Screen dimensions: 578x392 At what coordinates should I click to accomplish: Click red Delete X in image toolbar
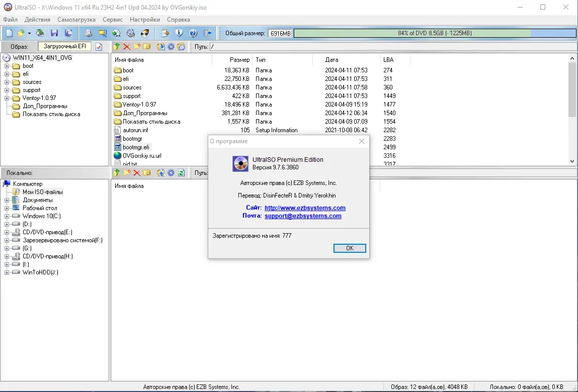click(x=127, y=47)
